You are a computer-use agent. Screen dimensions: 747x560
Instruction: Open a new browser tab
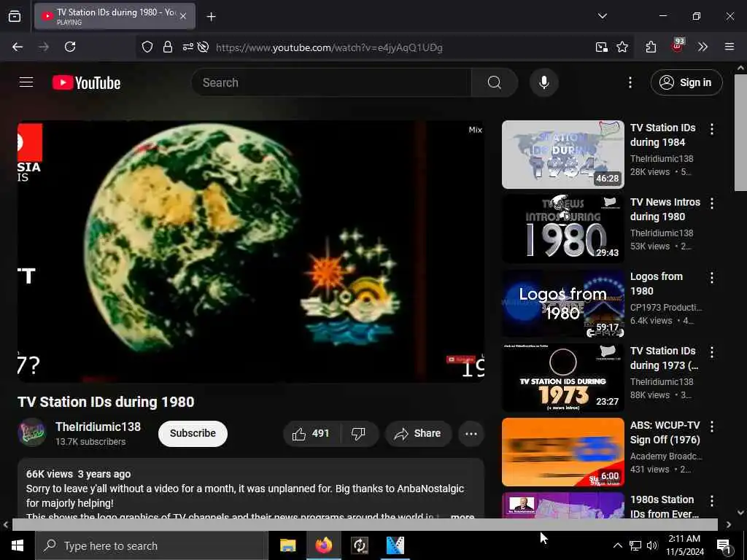point(211,17)
